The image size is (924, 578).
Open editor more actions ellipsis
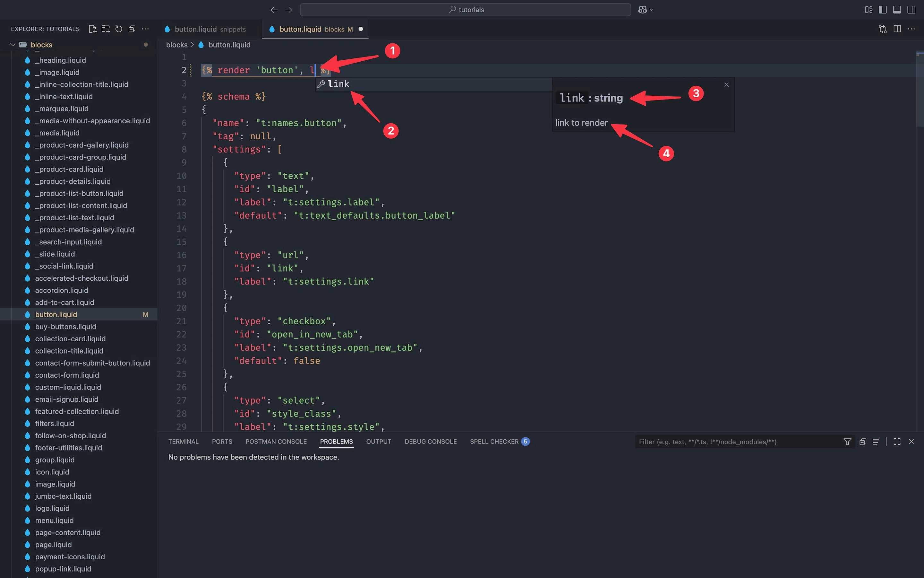(x=911, y=29)
